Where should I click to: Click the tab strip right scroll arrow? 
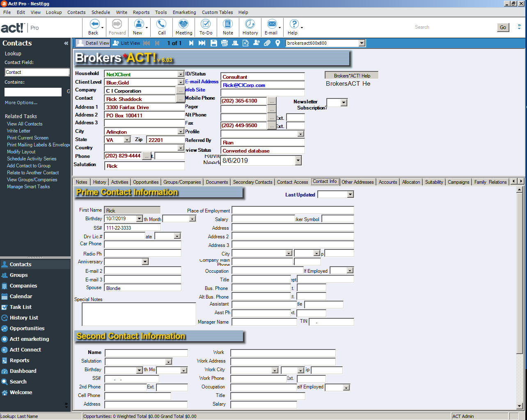coord(521,181)
